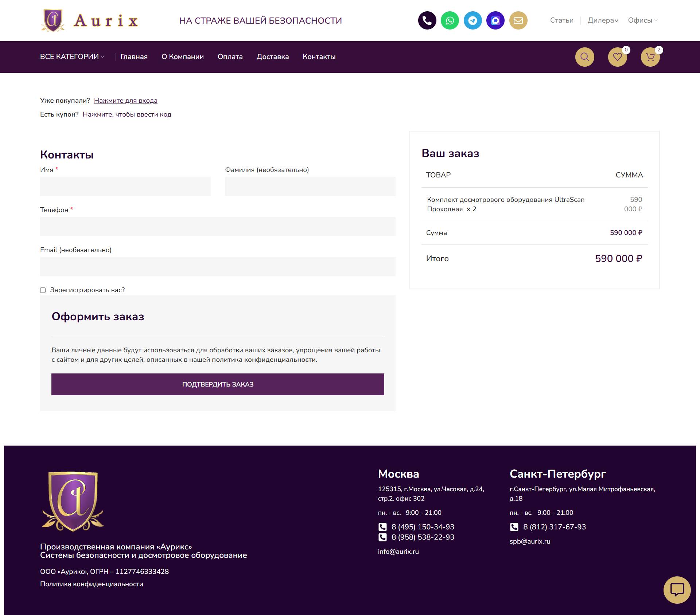Image resolution: width=700 pixels, height=615 pixels.
Task: Expand the 'Офисы' dropdown
Action: tap(643, 20)
